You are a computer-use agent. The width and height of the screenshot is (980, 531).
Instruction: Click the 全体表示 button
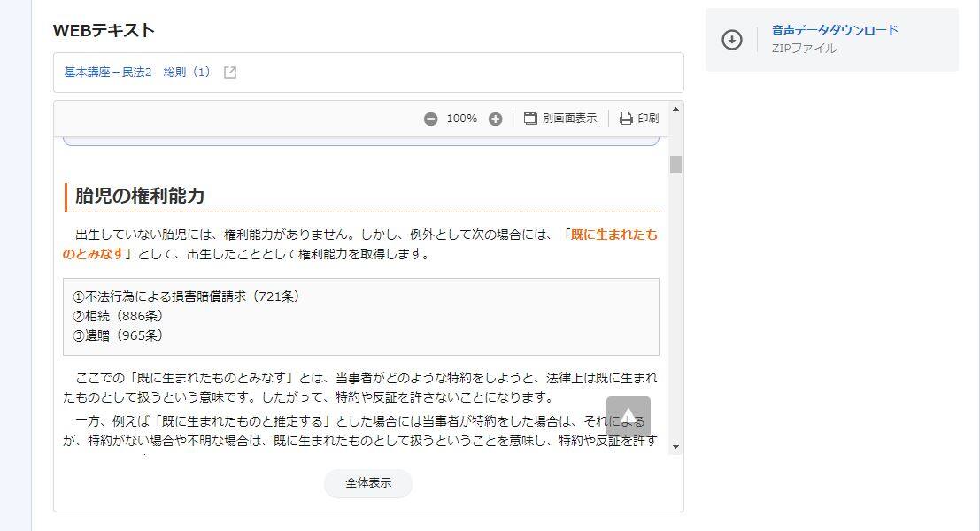368,483
